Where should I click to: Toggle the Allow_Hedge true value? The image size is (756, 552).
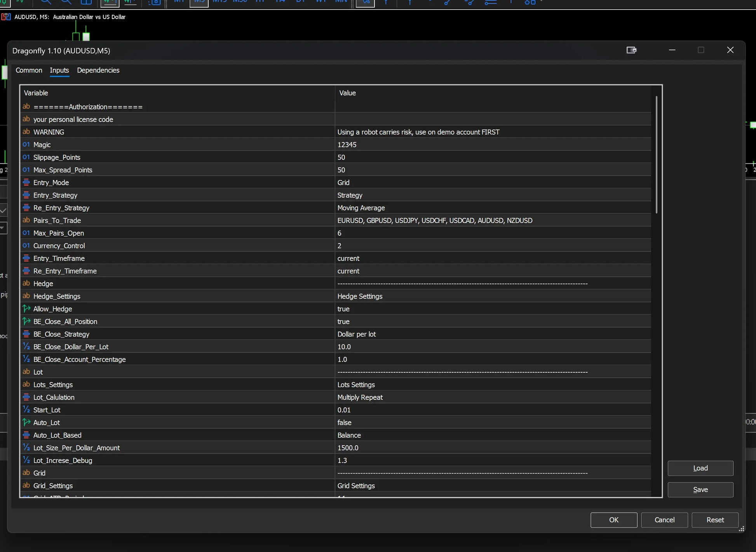[x=493, y=309]
